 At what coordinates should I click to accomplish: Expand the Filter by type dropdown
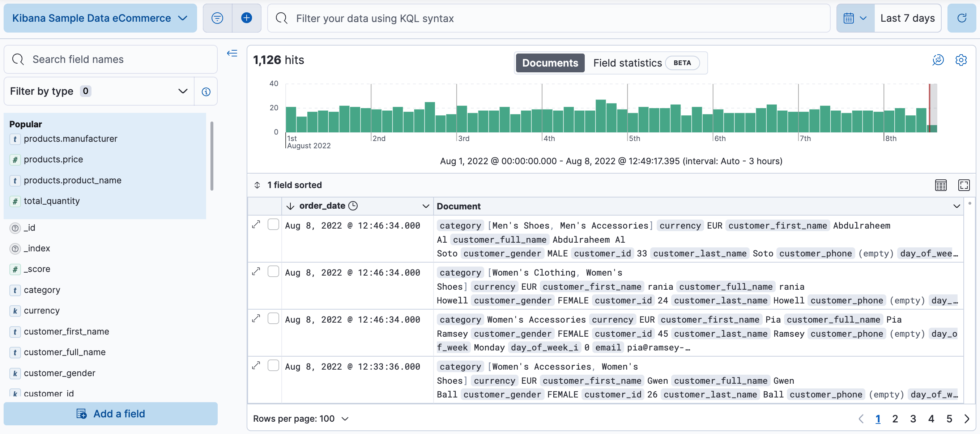click(x=99, y=91)
